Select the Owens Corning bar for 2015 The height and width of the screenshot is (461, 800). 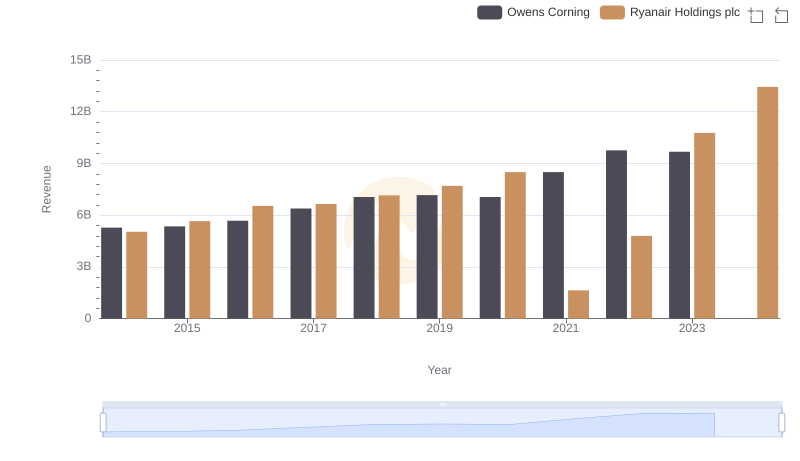174,272
